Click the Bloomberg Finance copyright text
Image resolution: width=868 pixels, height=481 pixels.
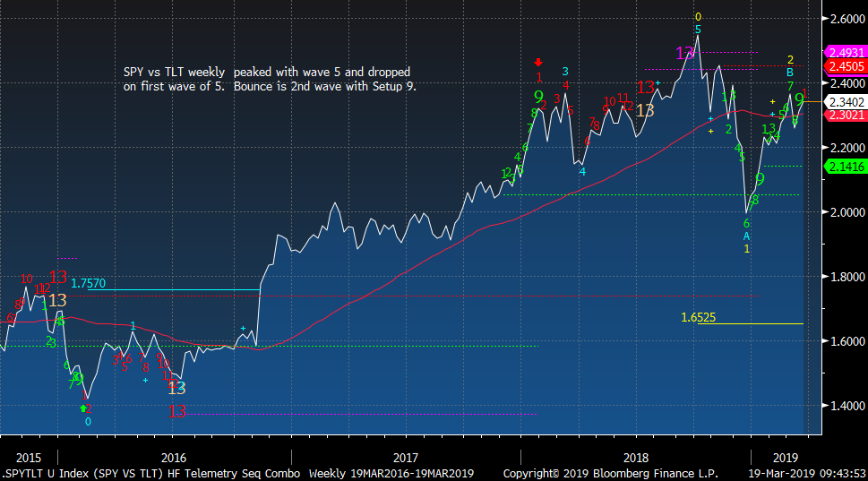pyautogui.click(x=611, y=473)
